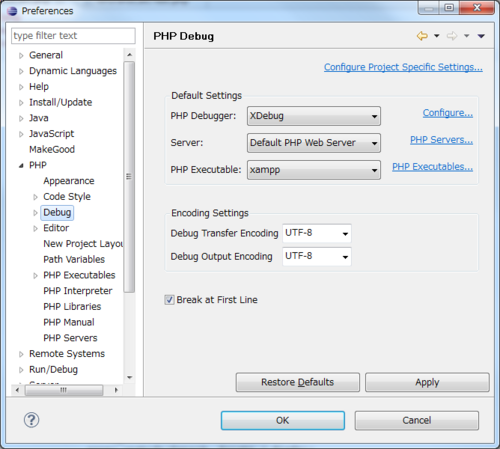
Task: Select PHP Interpreter preference page
Action: click(78, 291)
